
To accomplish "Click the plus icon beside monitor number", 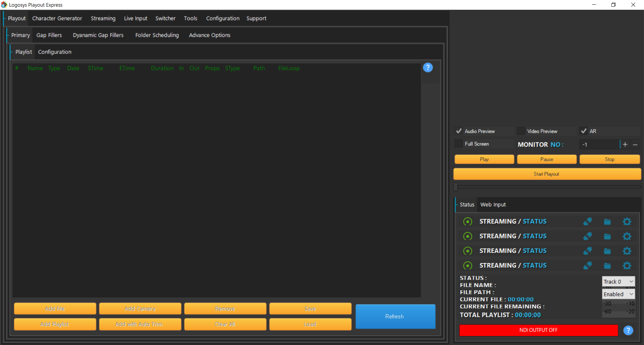I will (625, 145).
